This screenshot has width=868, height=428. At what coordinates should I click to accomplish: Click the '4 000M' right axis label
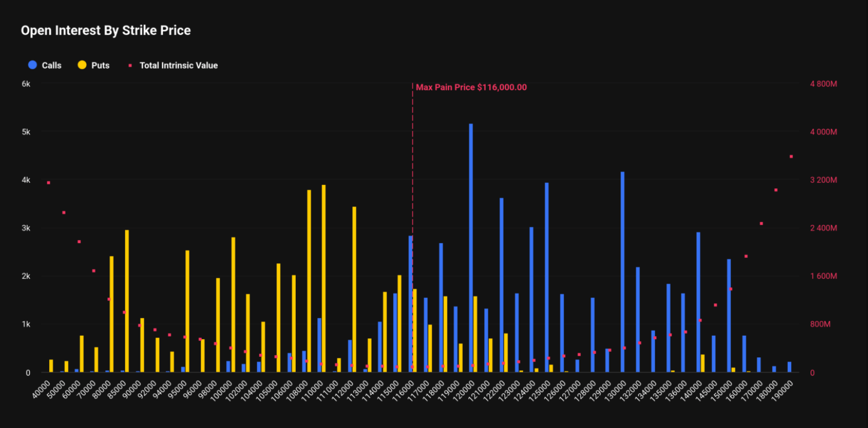tap(824, 132)
